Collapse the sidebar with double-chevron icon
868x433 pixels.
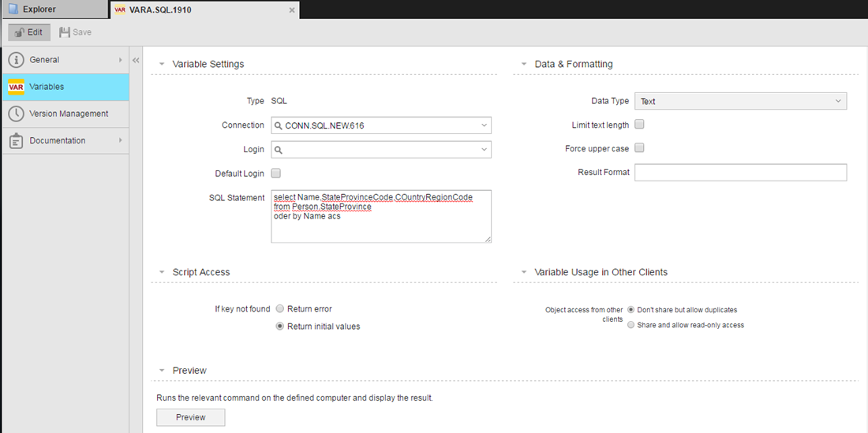[x=136, y=61]
